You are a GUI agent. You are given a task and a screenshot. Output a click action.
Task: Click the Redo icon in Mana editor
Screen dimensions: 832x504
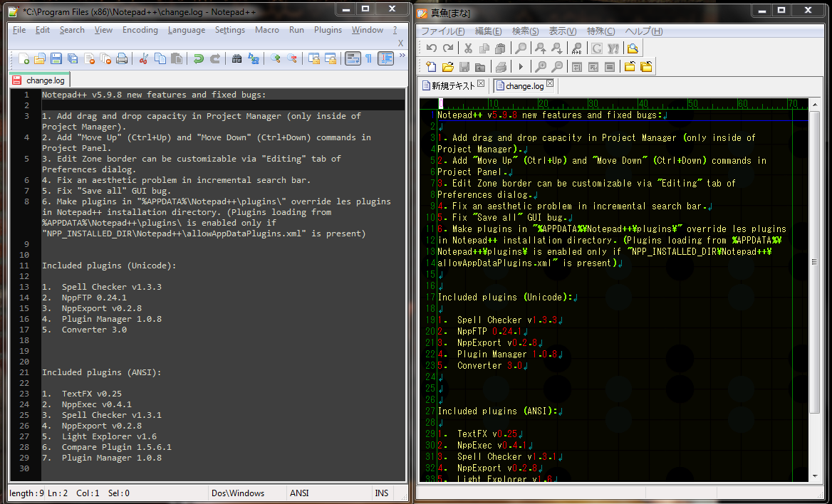448,48
